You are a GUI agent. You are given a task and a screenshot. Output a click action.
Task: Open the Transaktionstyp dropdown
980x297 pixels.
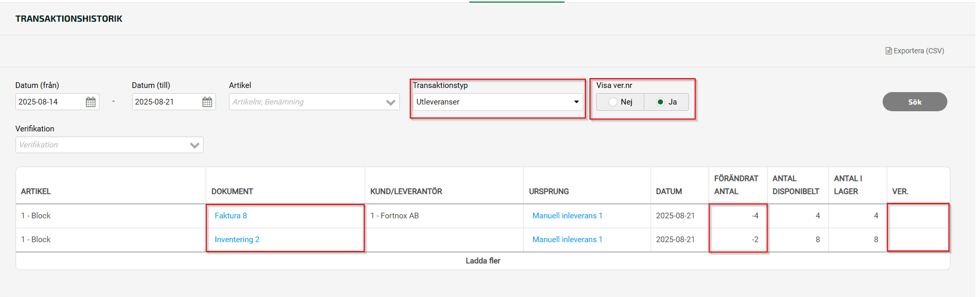click(x=497, y=102)
